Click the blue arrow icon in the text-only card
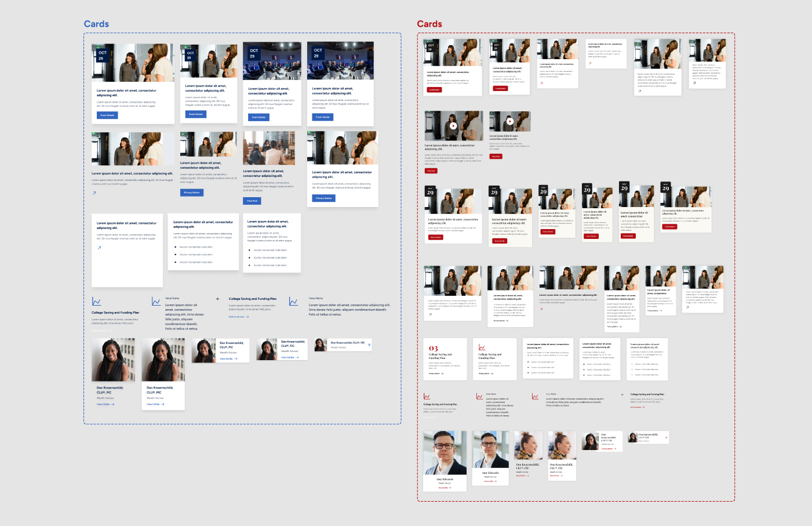This screenshot has width=812, height=526. [99, 248]
